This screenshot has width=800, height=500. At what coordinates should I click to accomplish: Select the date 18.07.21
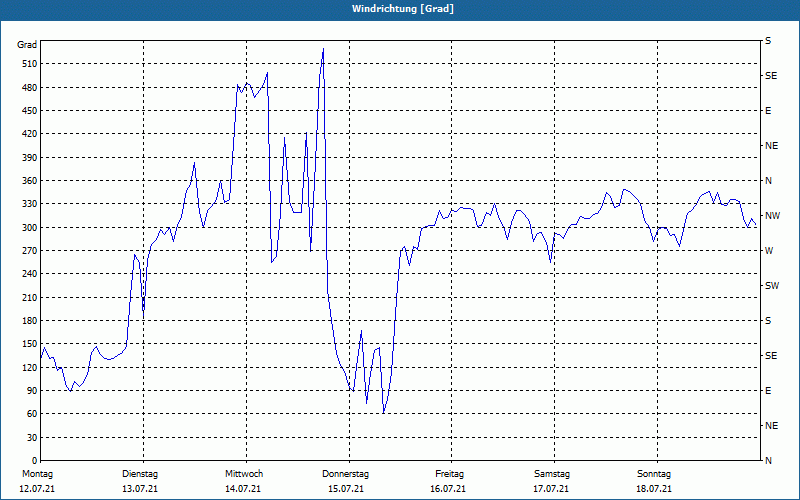click(x=654, y=489)
